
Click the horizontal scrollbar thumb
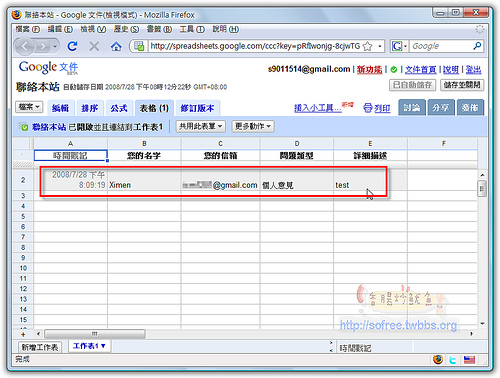click(95, 334)
